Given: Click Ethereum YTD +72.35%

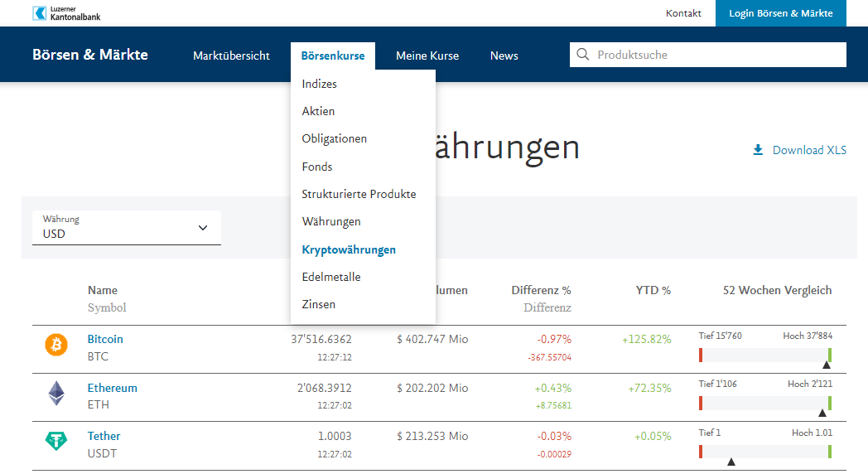Looking at the screenshot, I should [650, 388].
